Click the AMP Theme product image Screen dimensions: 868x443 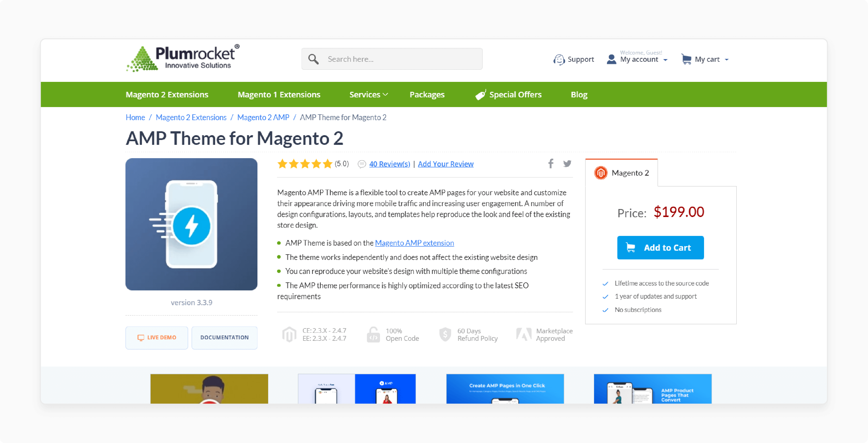191,224
